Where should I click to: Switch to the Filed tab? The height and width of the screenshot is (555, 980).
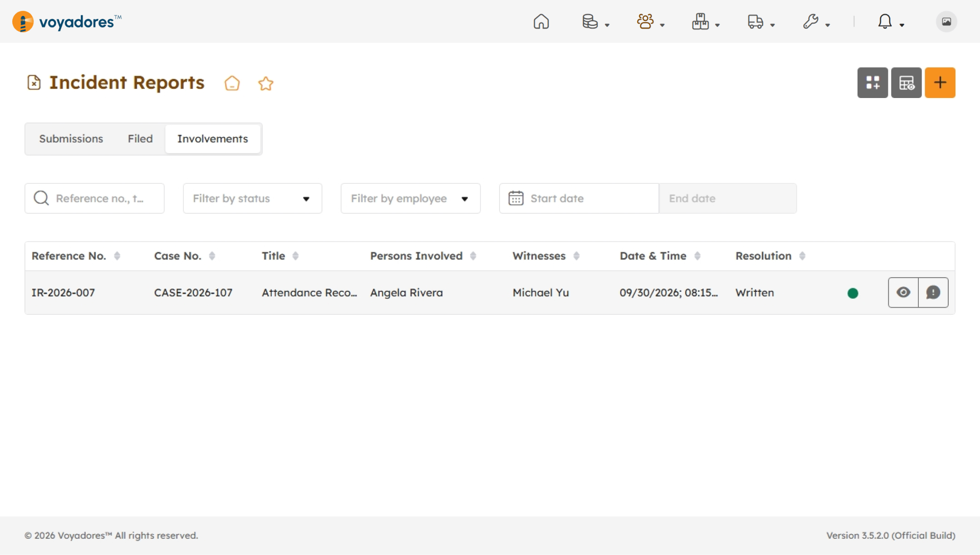[x=140, y=138]
